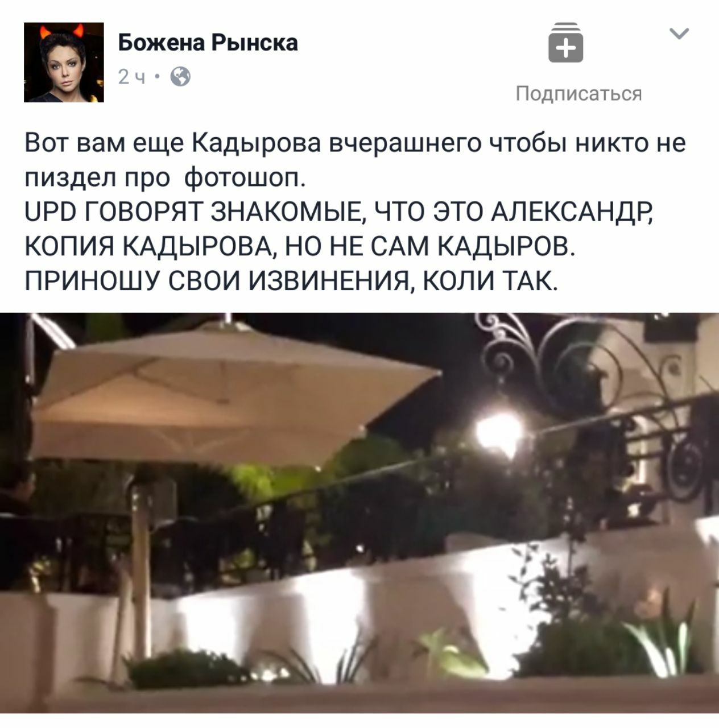This screenshot has height=728, width=719.
Task: Open the author name Божена Рынска
Action: pyautogui.click(x=208, y=43)
